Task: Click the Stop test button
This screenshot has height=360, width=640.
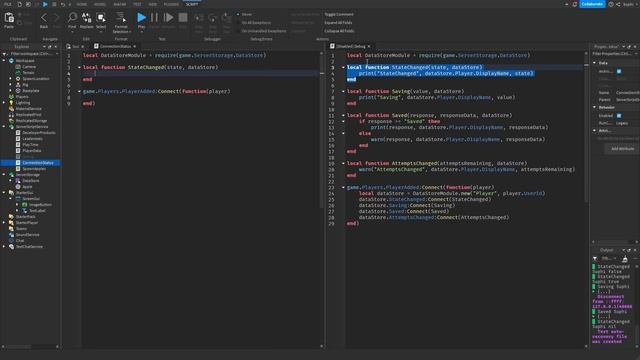Action: point(183,18)
